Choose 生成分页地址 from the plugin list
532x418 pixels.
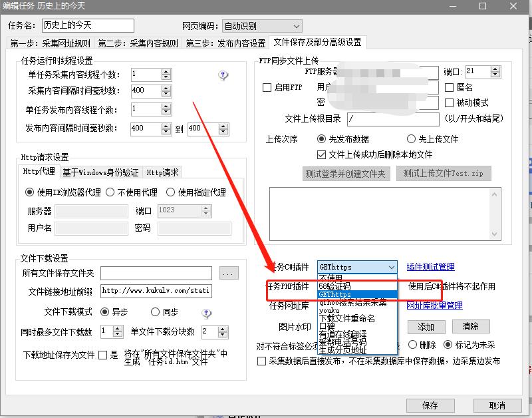[357, 349]
